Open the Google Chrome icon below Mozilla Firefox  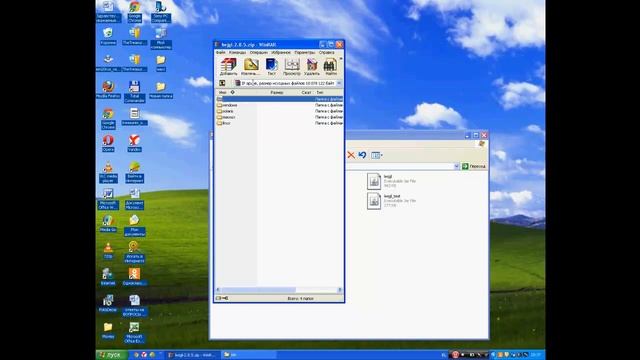coord(108,118)
